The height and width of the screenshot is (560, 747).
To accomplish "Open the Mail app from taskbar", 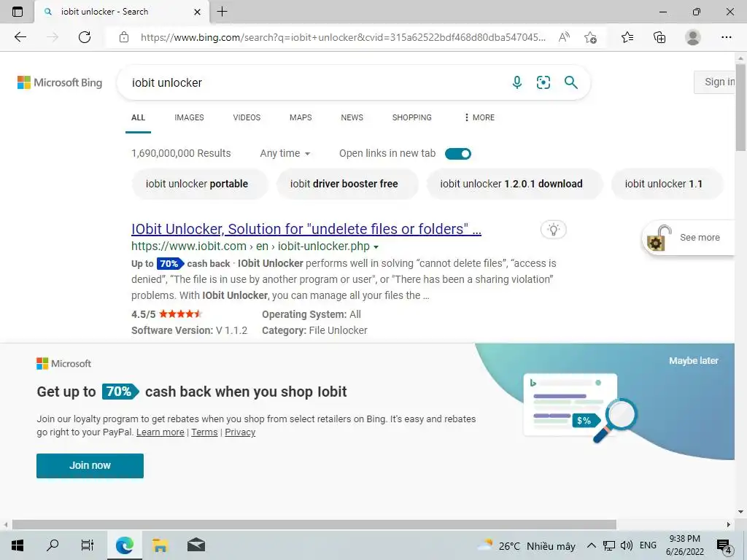I will [x=196, y=545].
